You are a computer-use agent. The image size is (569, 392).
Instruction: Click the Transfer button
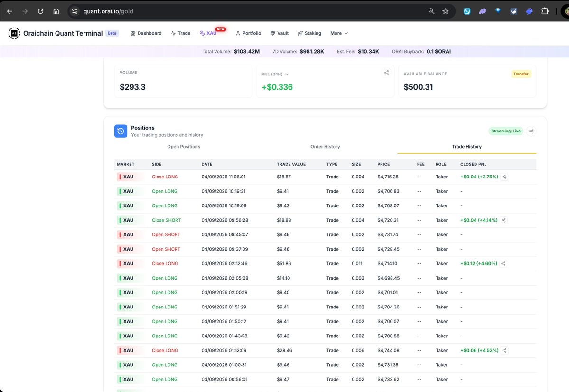521,74
